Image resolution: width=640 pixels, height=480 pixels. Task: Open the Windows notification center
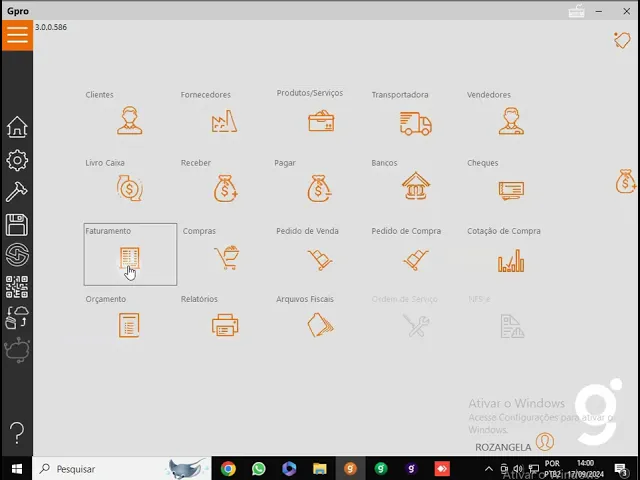[x=621, y=469]
